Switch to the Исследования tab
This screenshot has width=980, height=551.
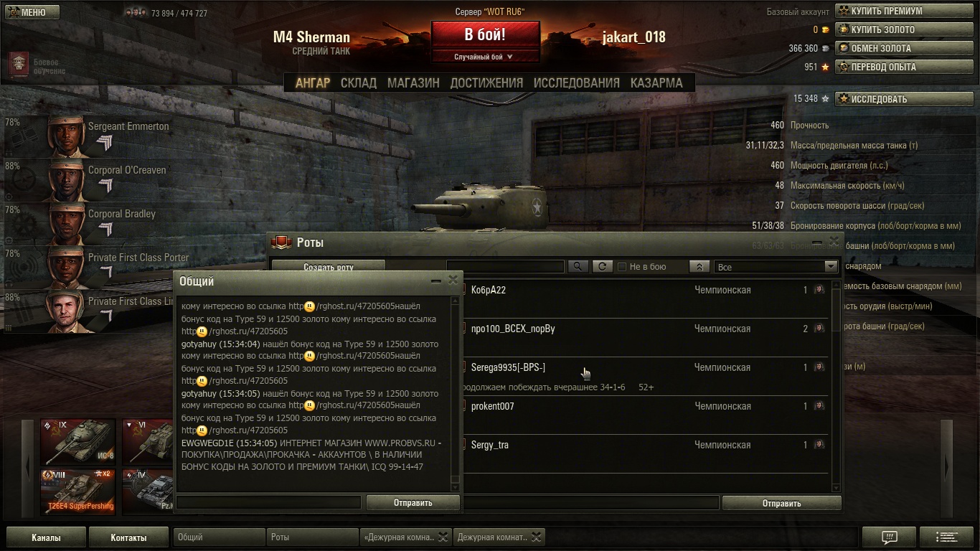[x=576, y=83]
